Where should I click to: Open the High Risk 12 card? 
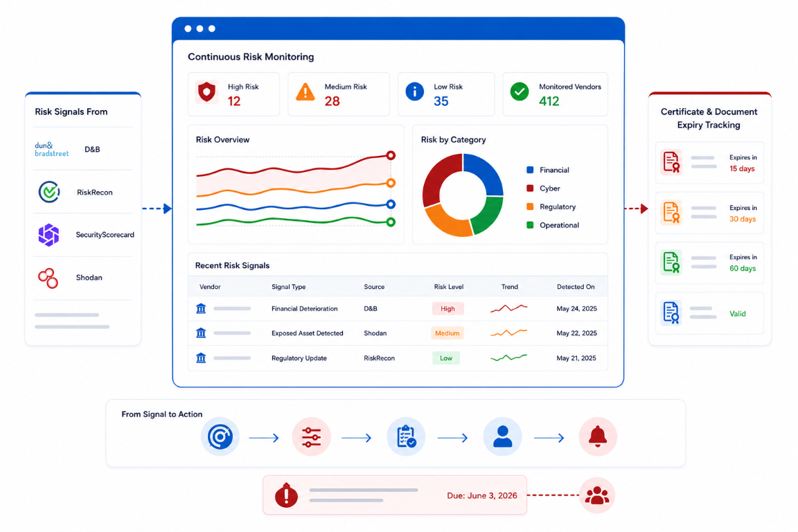point(233,94)
